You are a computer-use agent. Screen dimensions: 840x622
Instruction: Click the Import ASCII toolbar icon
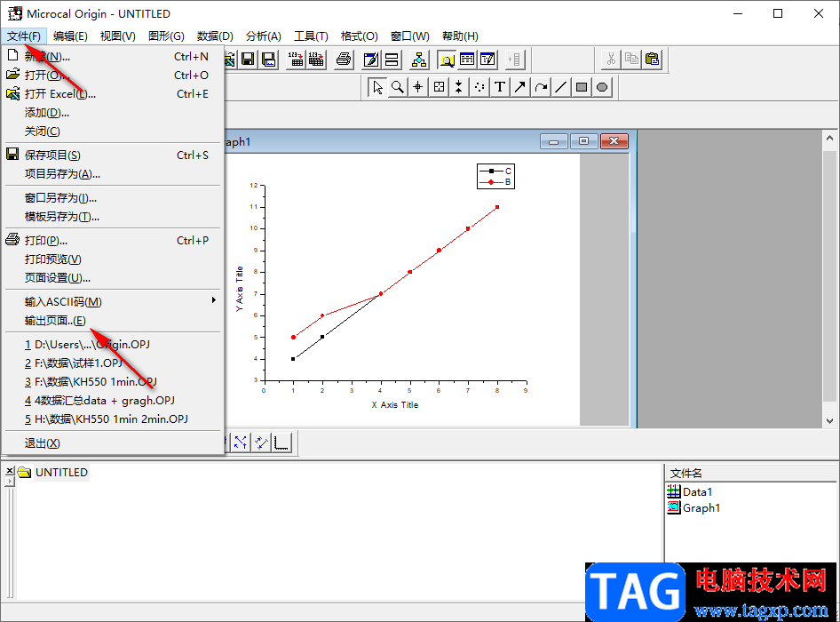pos(295,59)
